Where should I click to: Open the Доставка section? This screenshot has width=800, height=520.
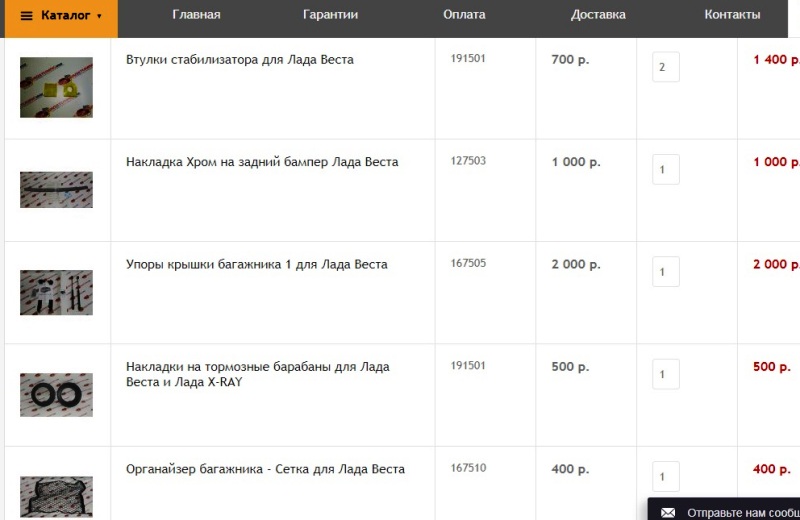[x=598, y=15]
